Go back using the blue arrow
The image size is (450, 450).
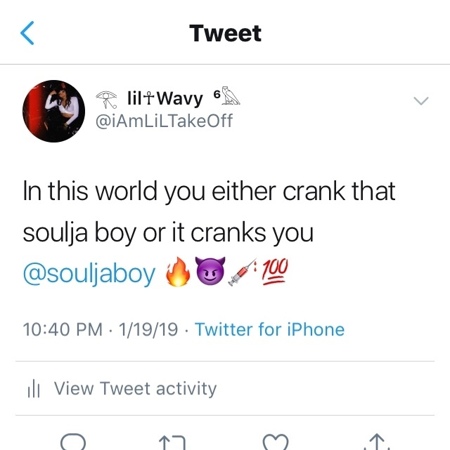point(27,33)
